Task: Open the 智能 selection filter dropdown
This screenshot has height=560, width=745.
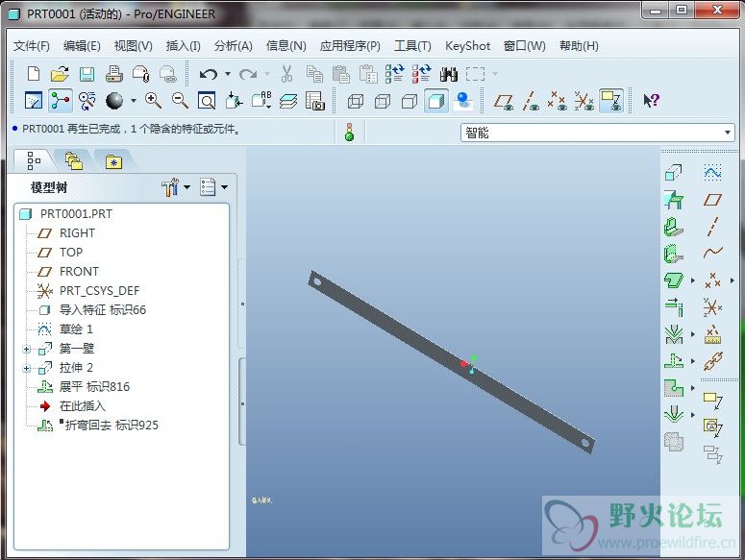Action: point(728,133)
